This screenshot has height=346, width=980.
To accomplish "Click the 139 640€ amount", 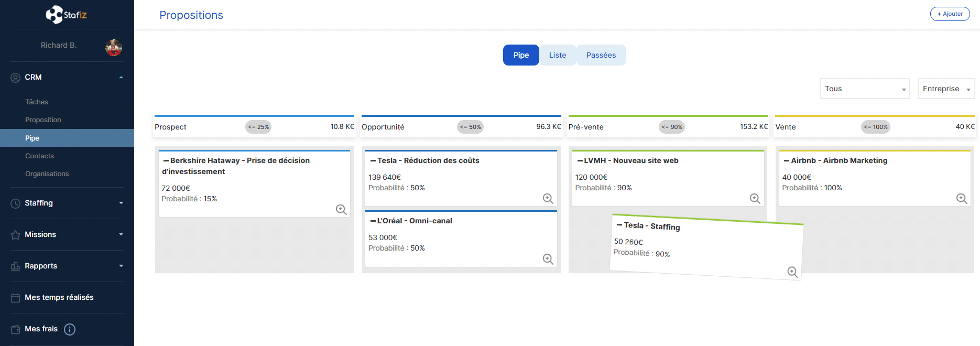I will pos(385,177).
